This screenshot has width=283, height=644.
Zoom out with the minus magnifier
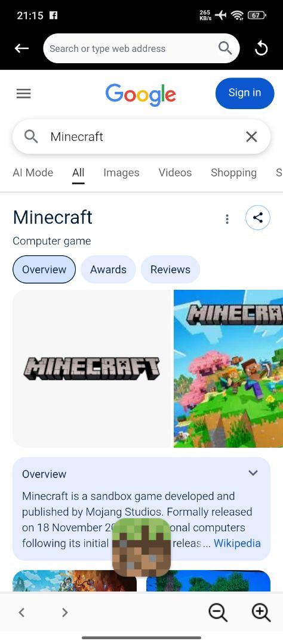coord(218,612)
